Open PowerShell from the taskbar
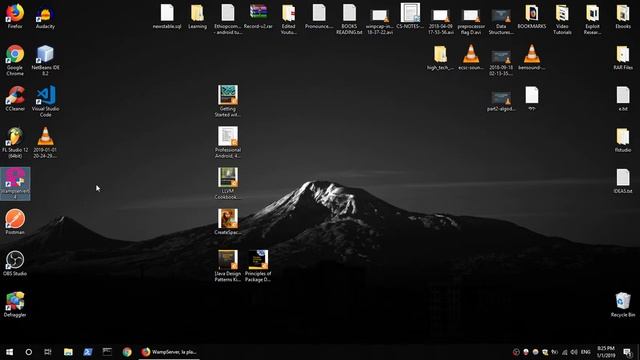This screenshot has width=640, height=360. (88, 352)
